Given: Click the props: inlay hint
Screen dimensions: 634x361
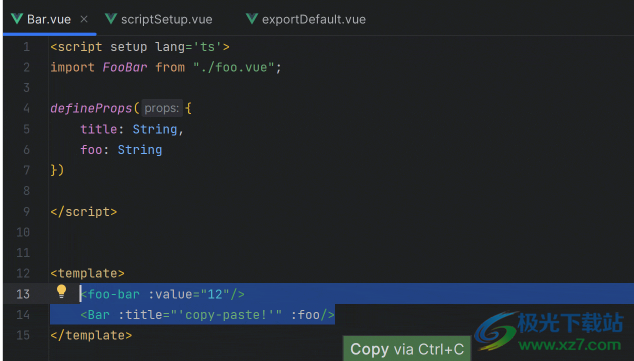Looking at the screenshot, I should [162, 108].
